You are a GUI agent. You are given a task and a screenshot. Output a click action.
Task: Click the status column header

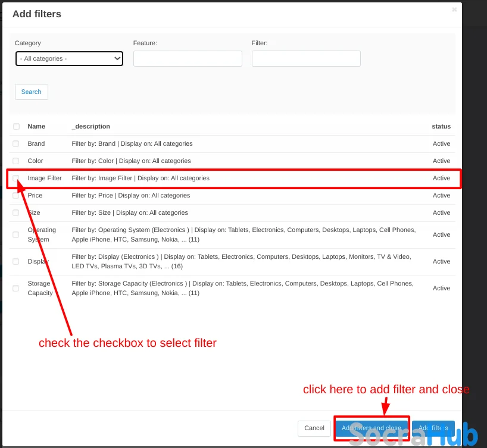[441, 127]
